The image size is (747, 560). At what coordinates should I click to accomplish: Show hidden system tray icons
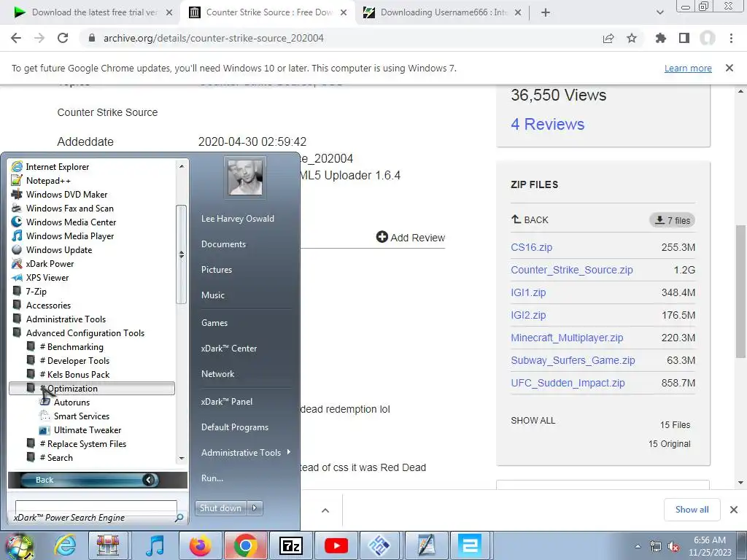click(638, 546)
